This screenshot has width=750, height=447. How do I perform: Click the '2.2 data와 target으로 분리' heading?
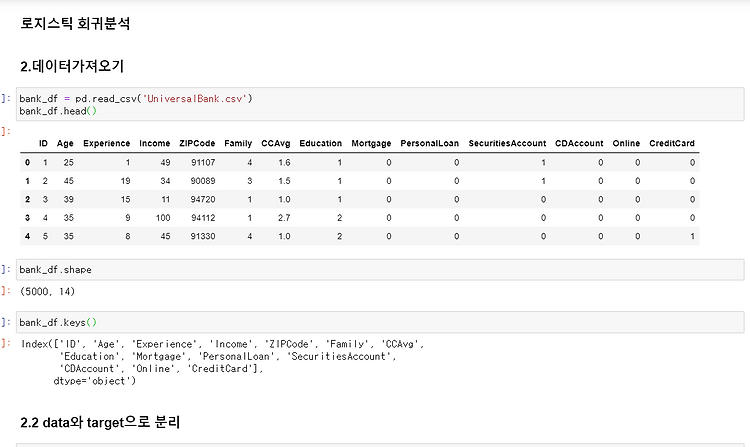point(100,422)
